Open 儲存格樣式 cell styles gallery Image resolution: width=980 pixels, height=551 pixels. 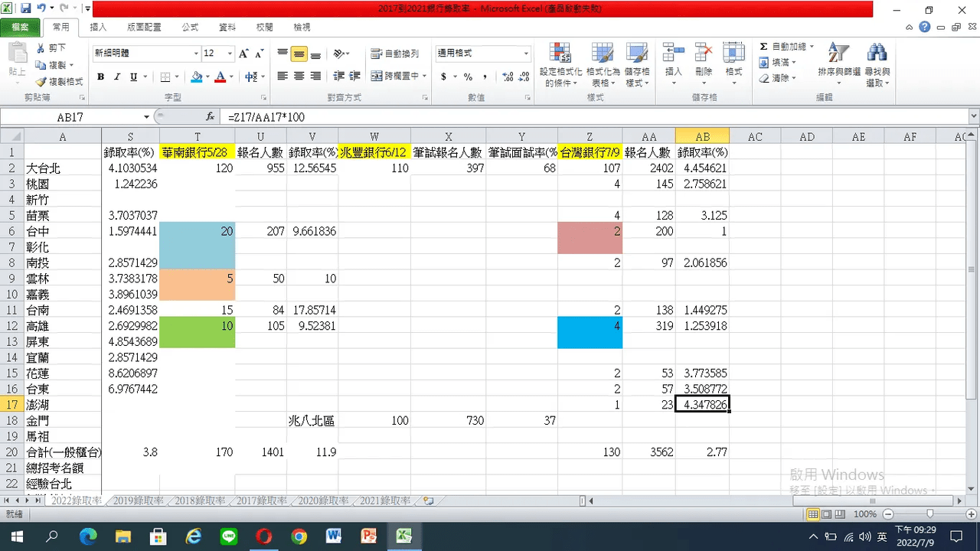click(x=637, y=65)
